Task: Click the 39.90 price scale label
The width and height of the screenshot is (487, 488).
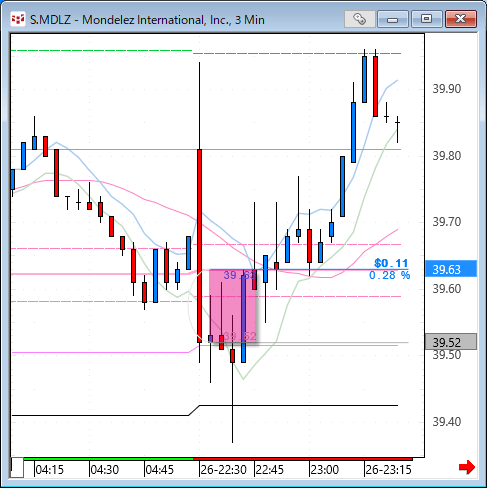Action: coord(447,89)
